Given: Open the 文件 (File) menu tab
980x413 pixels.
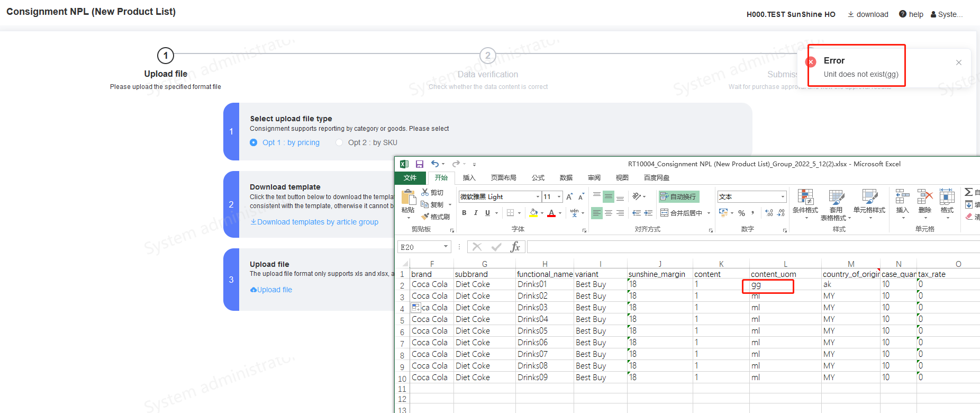Looking at the screenshot, I should coord(410,178).
